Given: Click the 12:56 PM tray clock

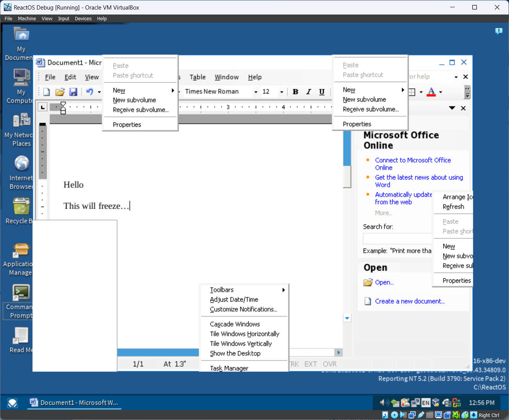Looking at the screenshot, I should (x=481, y=403).
